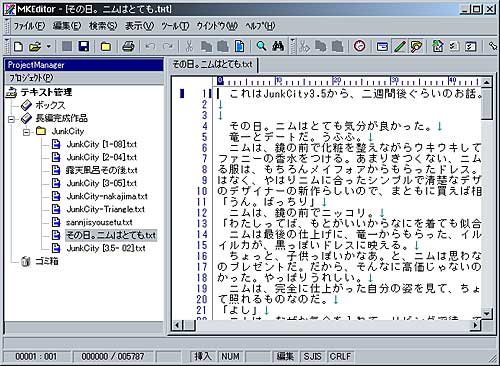Open the ファイル(F) menu
Screen dimensions: 500x366
click(x=29, y=26)
